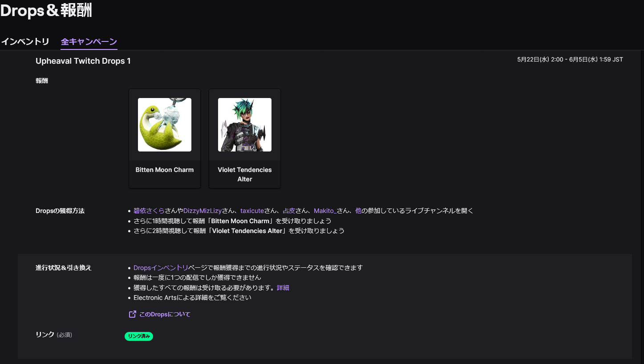Click the Violet Tendencies Alter reward caption
Image resolution: width=644 pixels, height=364 pixels.
point(245,174)
